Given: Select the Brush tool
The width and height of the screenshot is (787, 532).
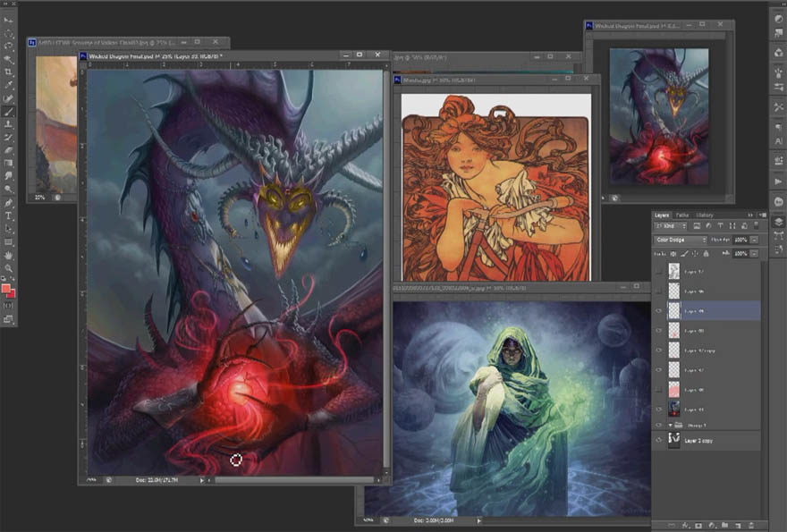Looking at the screenshot, I should [9, 112].
